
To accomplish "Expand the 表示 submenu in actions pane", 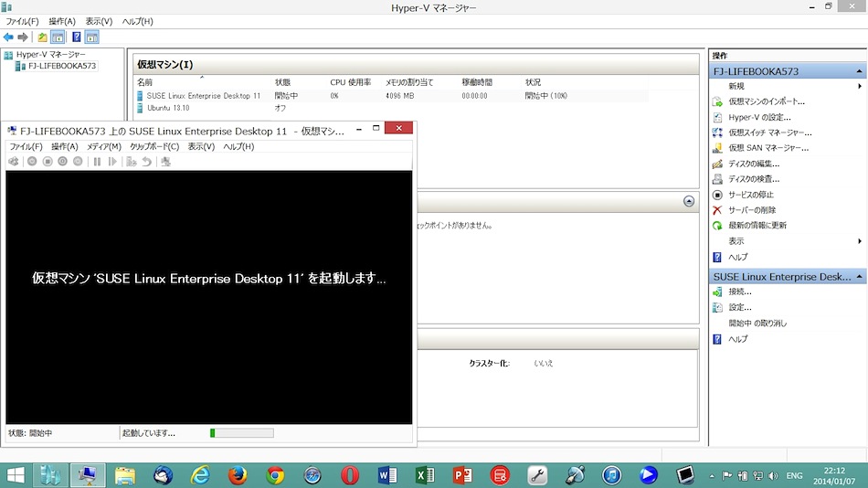I will click(859, 241).
